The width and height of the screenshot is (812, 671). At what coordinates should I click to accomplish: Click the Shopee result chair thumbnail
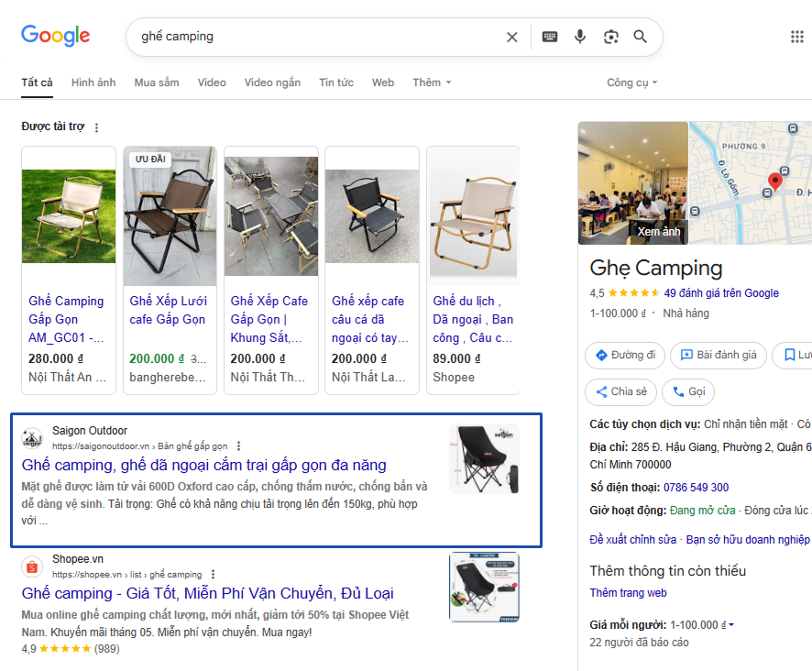point(484,587)
